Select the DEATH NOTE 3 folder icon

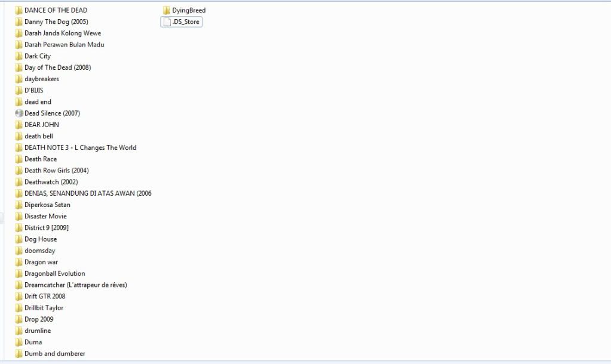click(x=19, y=147)
